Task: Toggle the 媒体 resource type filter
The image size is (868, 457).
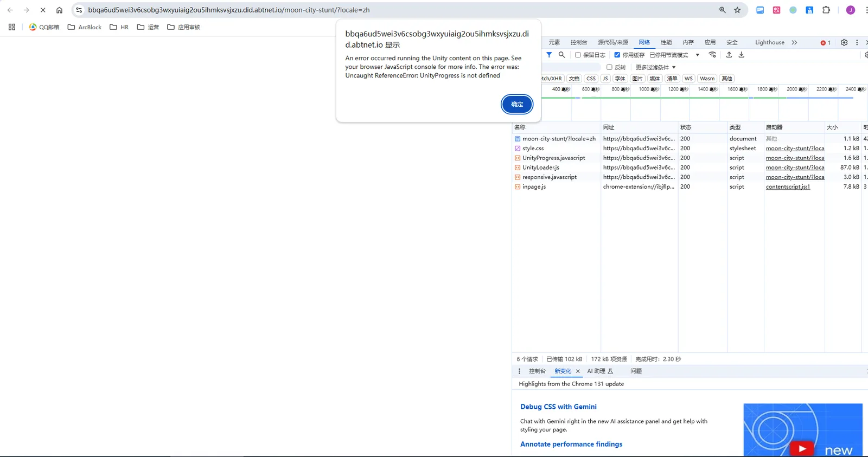Action: point(655,79)
